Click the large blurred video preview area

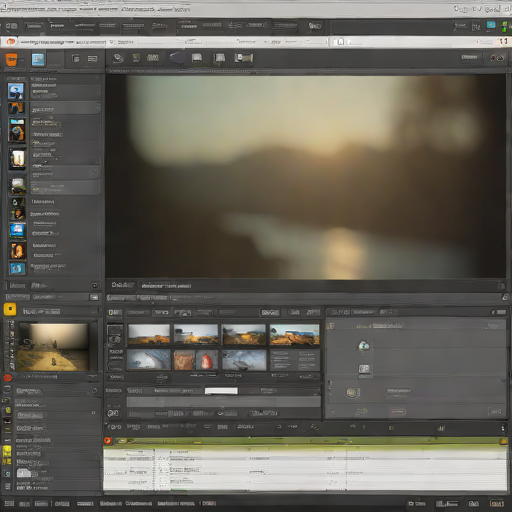point(306,176)
